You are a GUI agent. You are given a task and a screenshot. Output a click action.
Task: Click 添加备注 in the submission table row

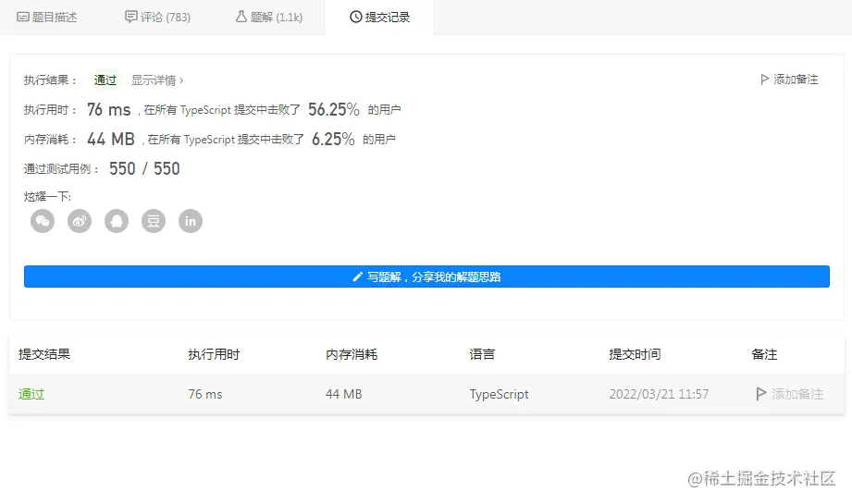(x=790, y=394)
